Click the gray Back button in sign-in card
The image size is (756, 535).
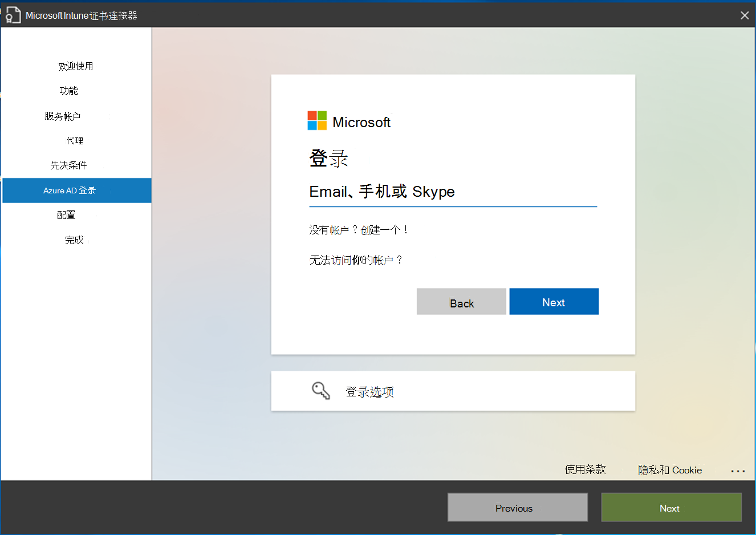point(461,301)
